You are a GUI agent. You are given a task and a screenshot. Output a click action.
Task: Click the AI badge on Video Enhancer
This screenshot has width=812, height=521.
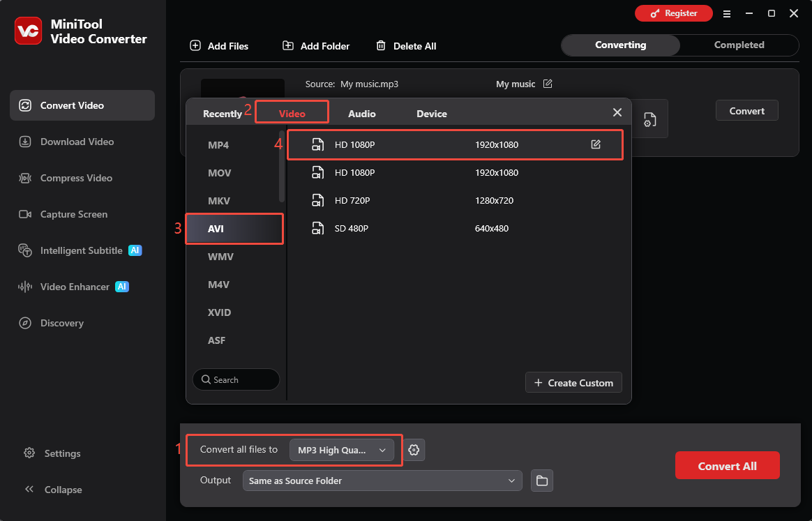122,287
